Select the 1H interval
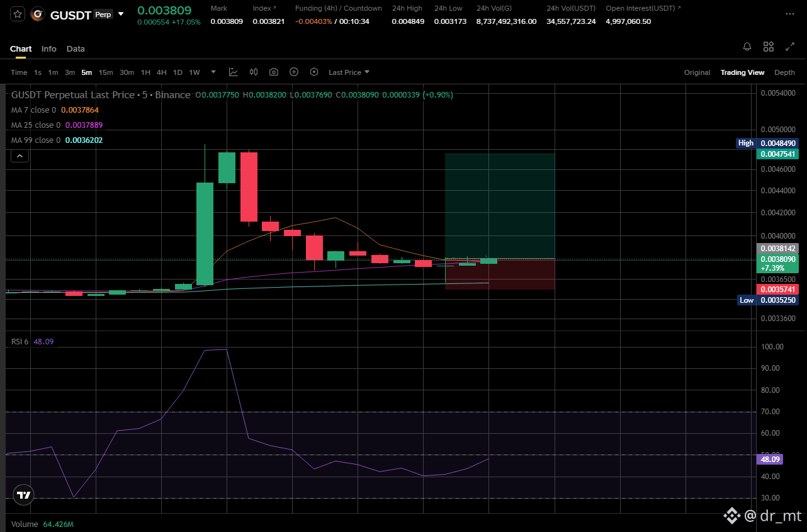Viewport: 807px width, 532px height. click(x=145, y=72)
